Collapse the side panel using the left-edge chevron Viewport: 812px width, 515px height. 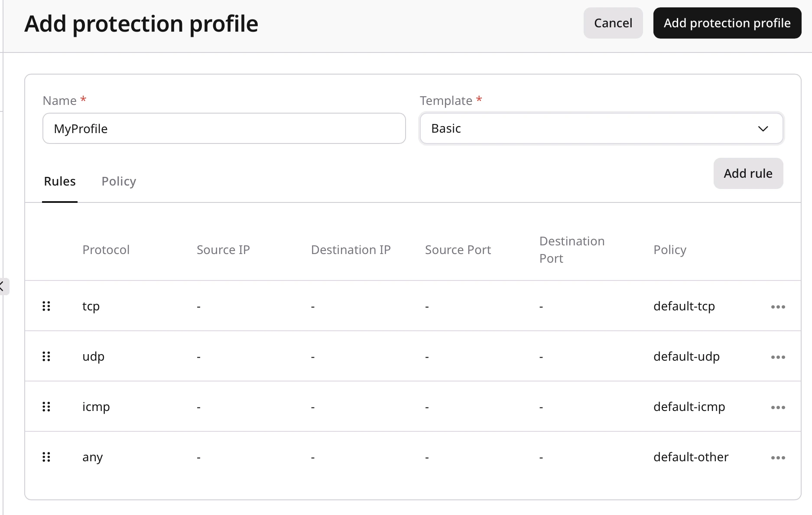(x=2, y=286)
